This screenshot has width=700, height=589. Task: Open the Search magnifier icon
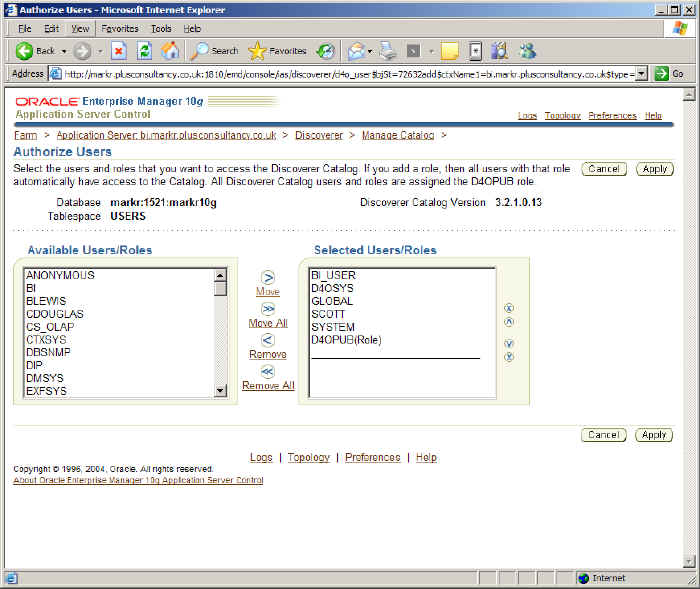[x=200, y=51]
